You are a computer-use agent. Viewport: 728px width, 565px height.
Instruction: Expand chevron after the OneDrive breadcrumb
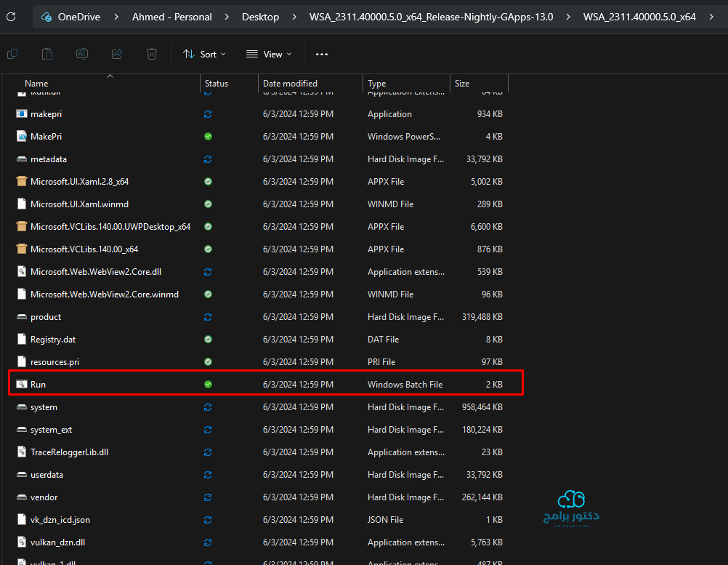coord(116,17)
